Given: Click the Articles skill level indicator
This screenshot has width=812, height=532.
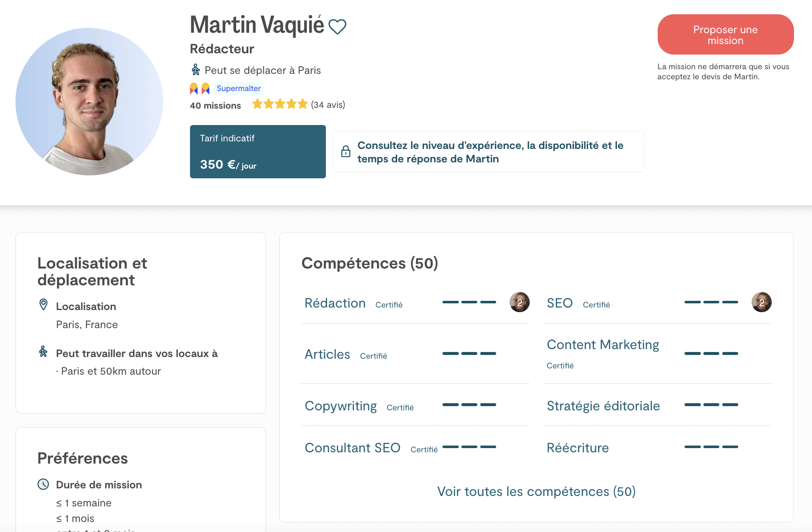Looking at the screenshot, I should [x=469, y=354].
